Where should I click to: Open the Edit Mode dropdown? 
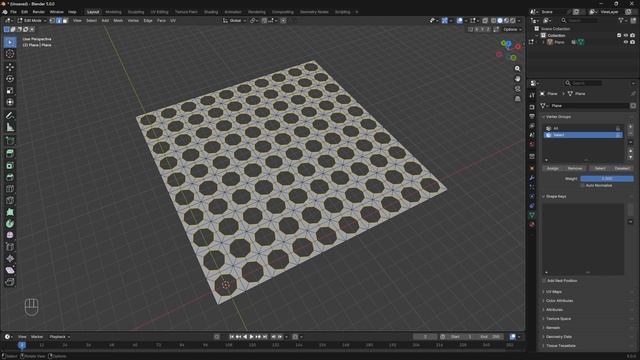[32, 20]
